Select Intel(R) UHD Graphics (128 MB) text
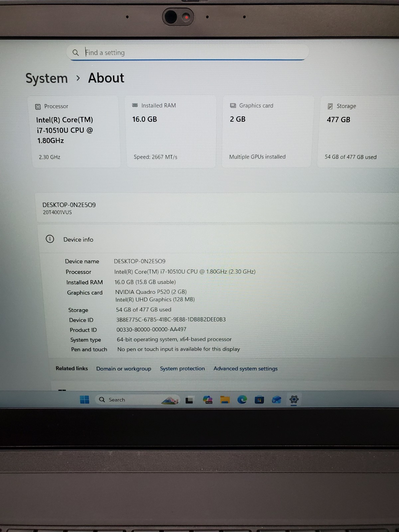Screen dimensions: 399x532 (x=155, y=300)
